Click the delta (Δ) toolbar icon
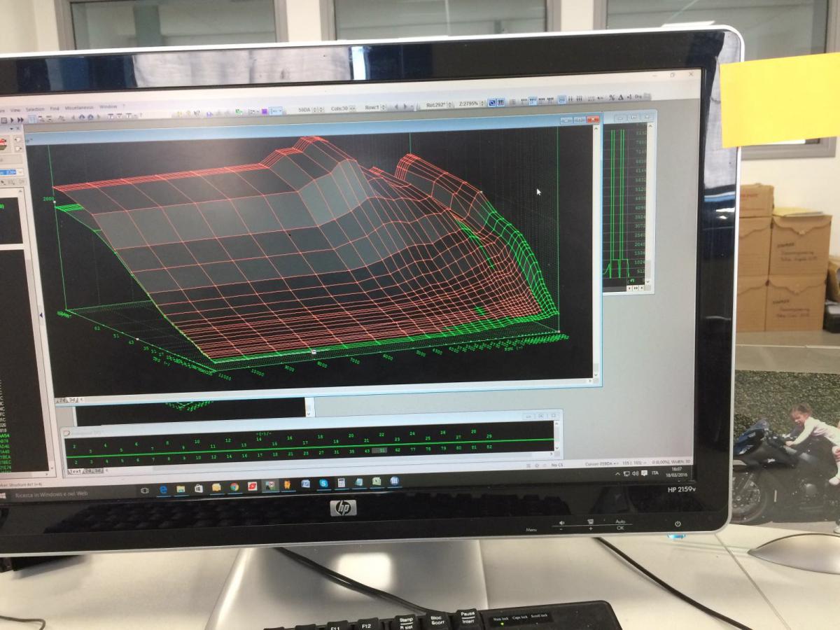 tap(621, 97)
